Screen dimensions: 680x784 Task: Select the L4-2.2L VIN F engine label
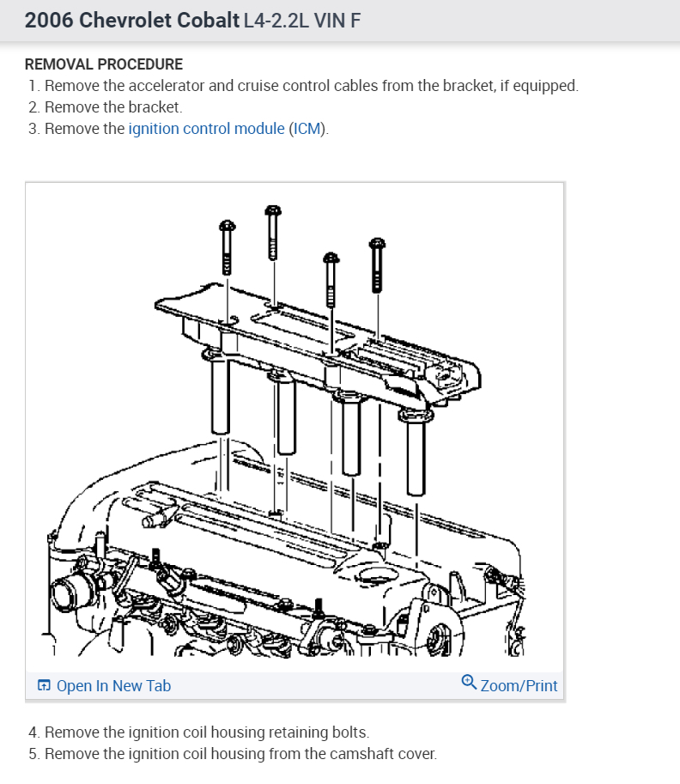pos(302,21)
